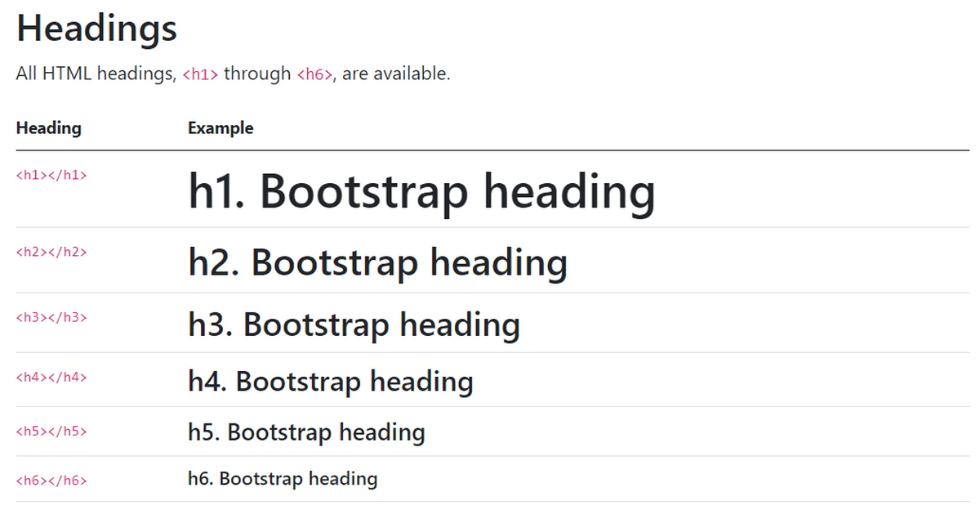Click 'h4. Bootstrap heading' example text
The height and width of the screenshot is (519, 980).
point(331,382)
